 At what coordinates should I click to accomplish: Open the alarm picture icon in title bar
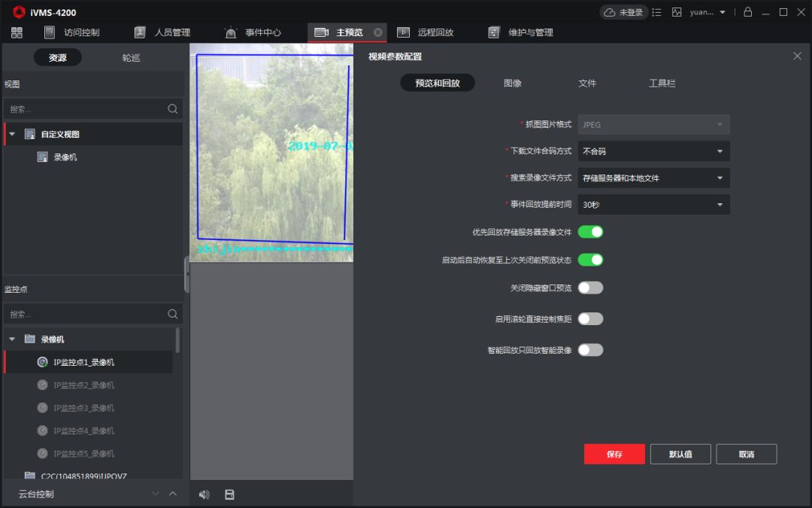pyautogui.click(x=677, y=12)
